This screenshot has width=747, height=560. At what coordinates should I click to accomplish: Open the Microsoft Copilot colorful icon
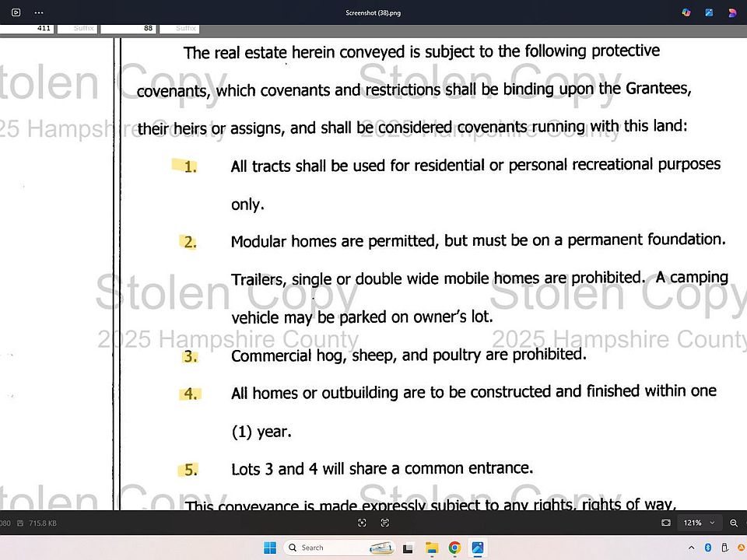686,12
